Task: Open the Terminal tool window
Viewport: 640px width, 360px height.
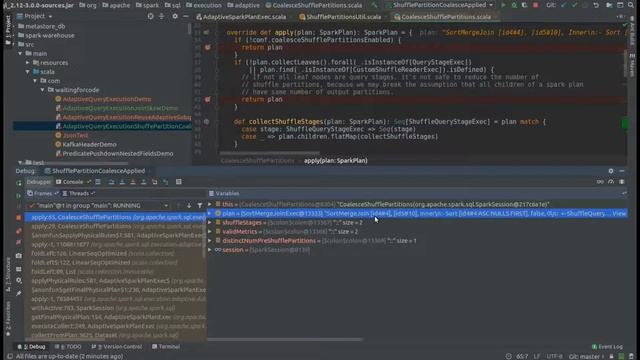Action: [166, 347]
